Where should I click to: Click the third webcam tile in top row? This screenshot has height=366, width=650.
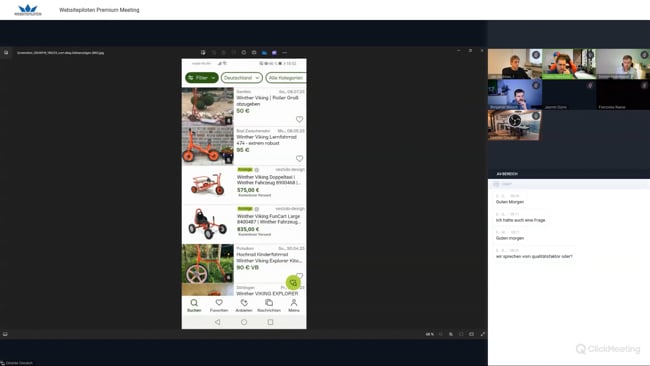(x=623, y=64)
